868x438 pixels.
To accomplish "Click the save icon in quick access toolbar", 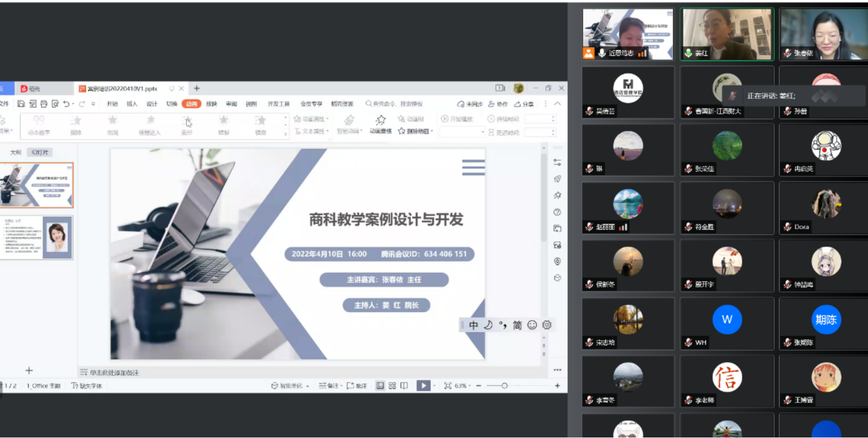I will [x=21, y=104].
